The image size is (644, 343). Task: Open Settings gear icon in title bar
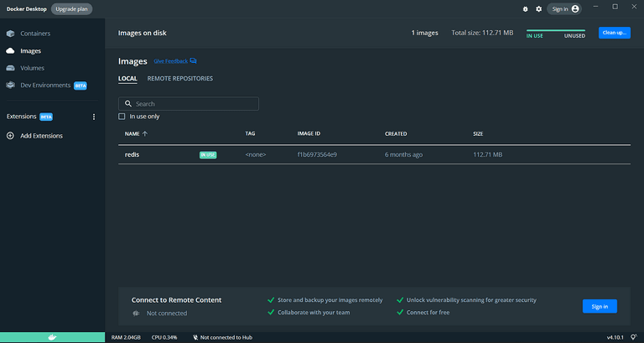click(539, 9)
